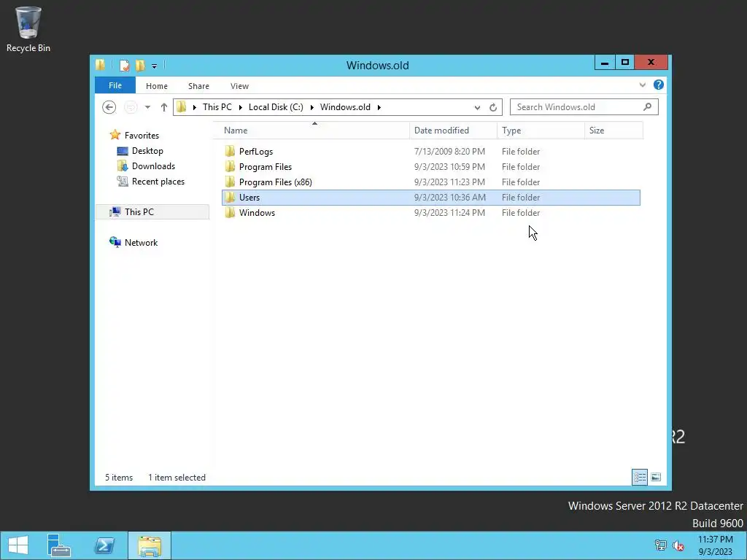Switch to the Home ribbon tab

coord(157,86)
